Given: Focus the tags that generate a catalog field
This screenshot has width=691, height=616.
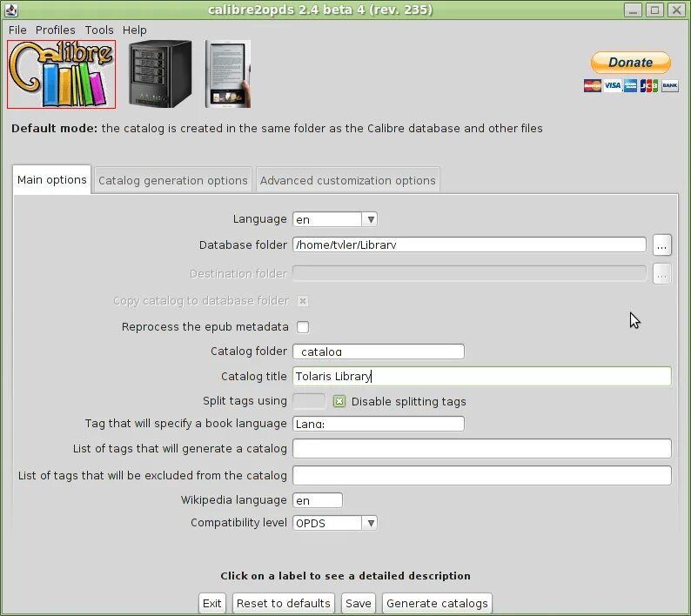Looking at the screenshot, I should (481, 449).
